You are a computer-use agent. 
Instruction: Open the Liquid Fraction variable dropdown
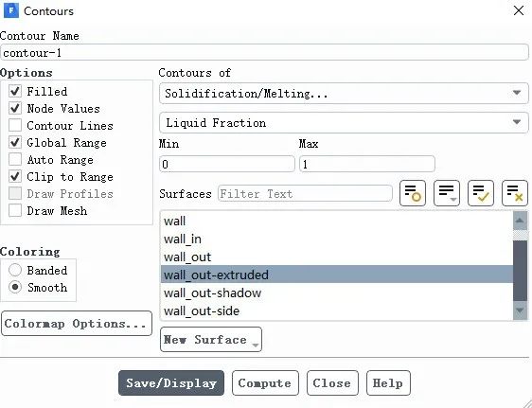(x=344, y=122)
